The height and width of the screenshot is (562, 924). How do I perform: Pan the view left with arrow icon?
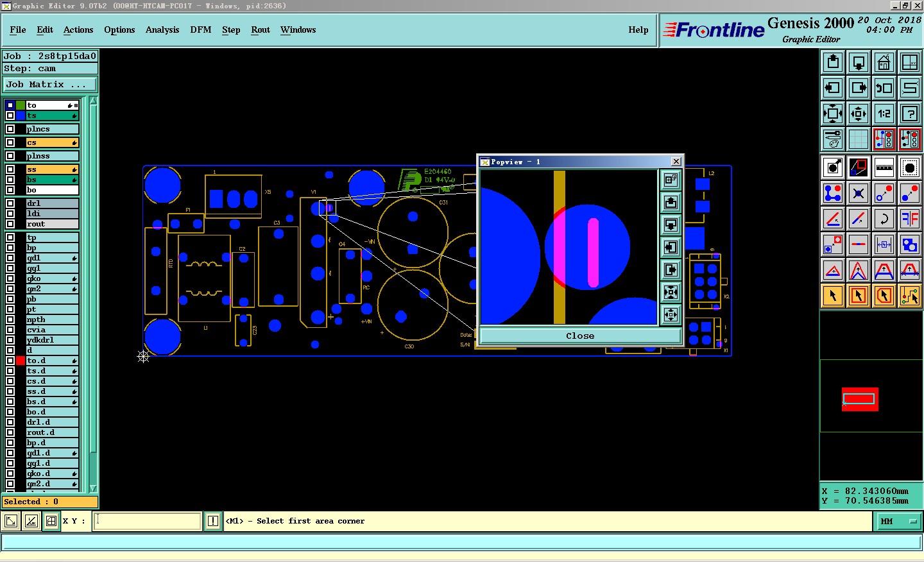coord(833,88)
